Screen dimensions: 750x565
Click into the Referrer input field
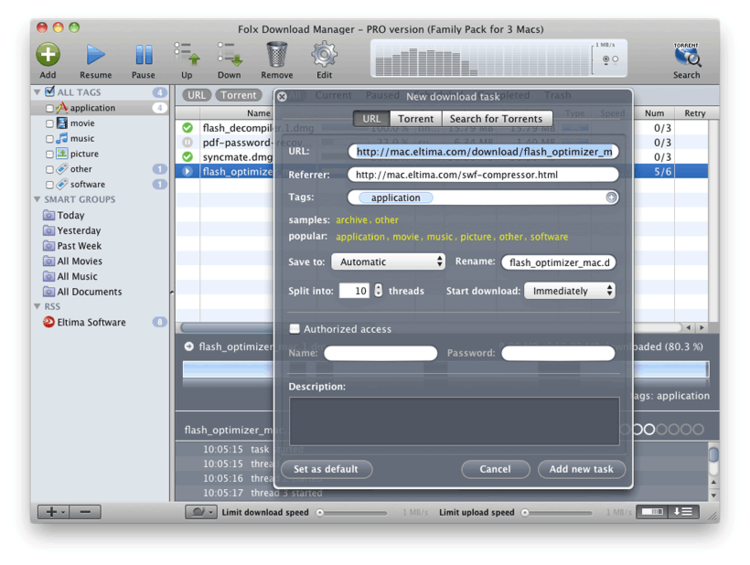click(483, 175)
